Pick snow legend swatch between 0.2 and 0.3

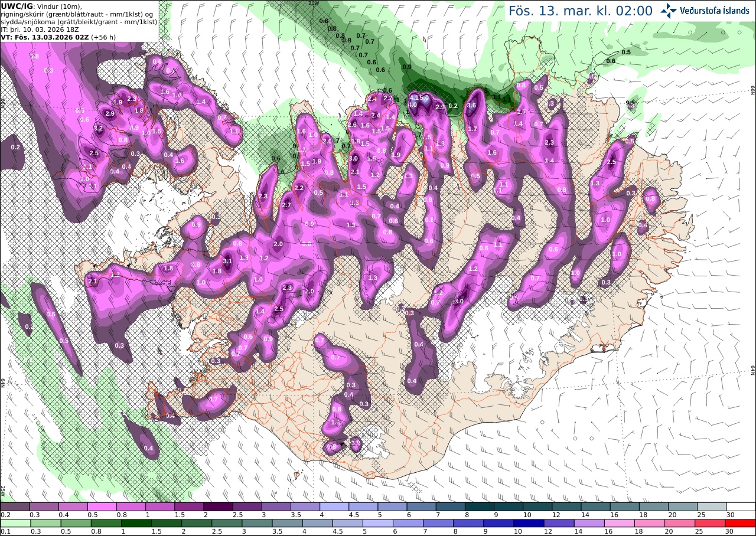15,506
